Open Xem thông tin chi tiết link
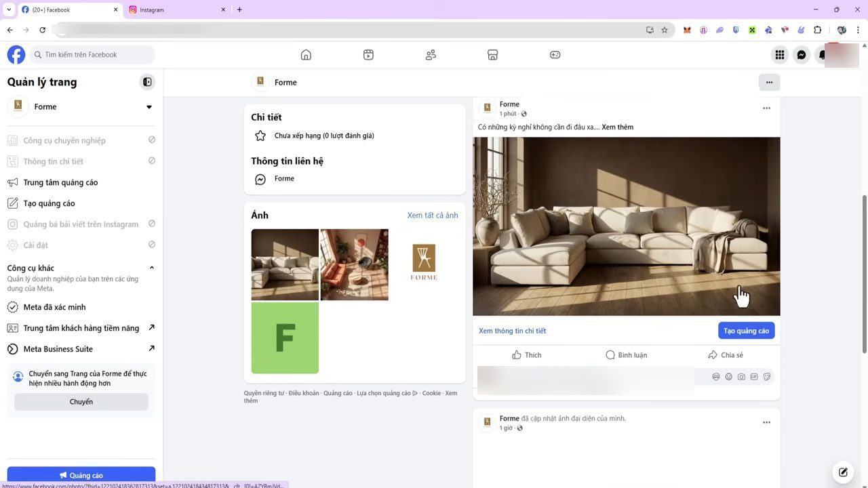This screenshot has height=488, width=868. (x=512, y=331)
